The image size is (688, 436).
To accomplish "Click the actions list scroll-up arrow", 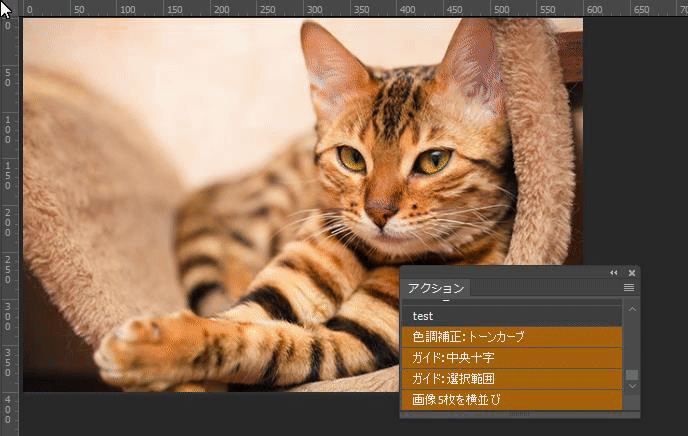I will (632, 309).
